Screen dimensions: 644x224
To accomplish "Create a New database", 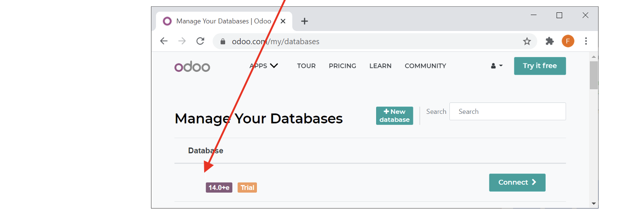I will click(394, 116).
